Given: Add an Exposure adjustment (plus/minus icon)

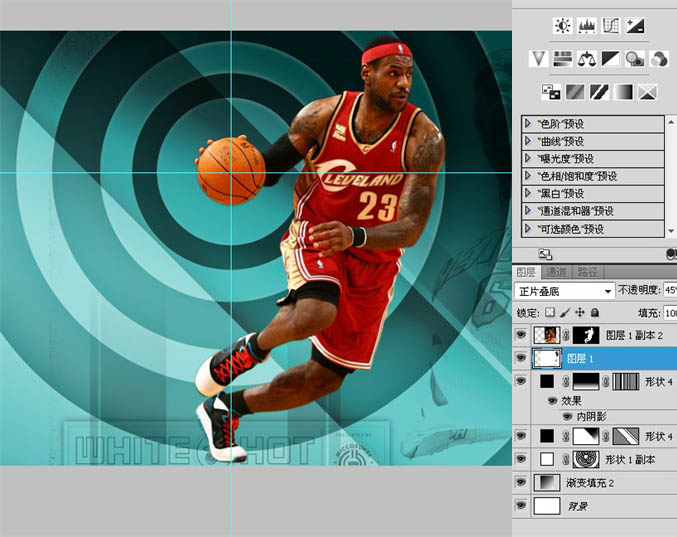Looking at the screenshot, I should 635,26.
